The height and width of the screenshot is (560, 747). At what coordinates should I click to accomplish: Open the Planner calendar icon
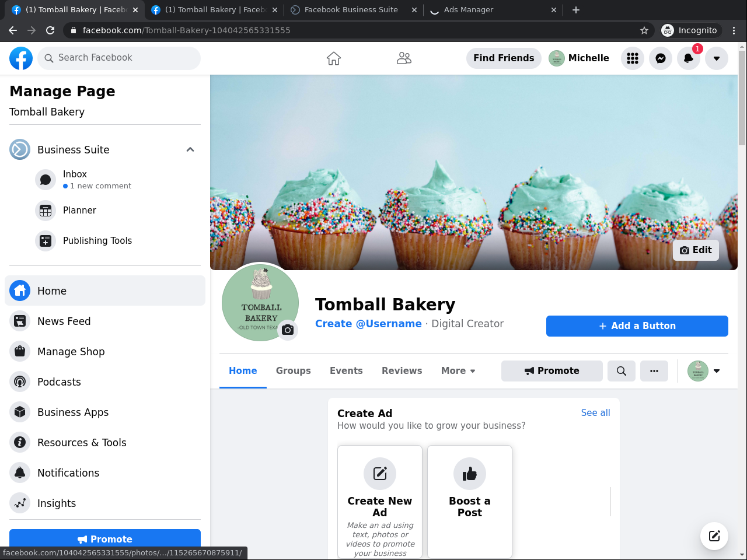tap(46, 211)
